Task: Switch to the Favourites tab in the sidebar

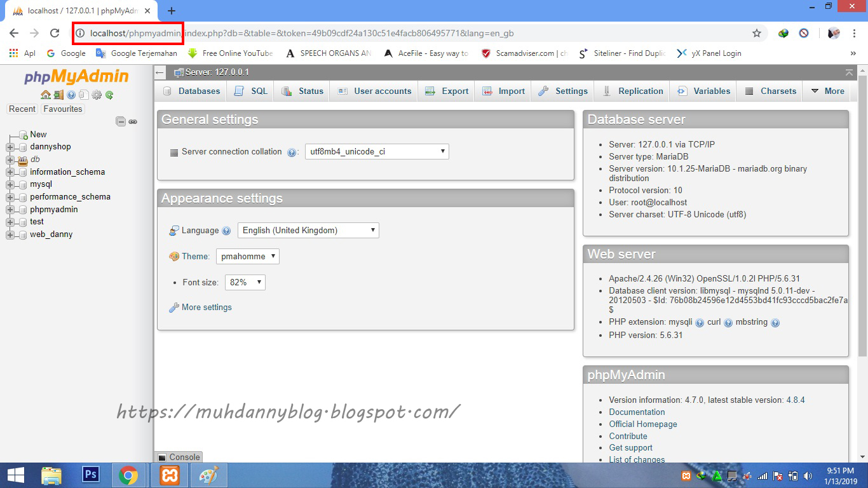Action: [62, 109]
